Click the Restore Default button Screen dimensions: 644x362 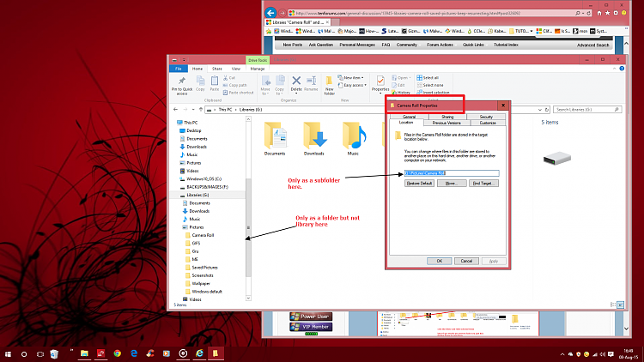pos(419,183)
